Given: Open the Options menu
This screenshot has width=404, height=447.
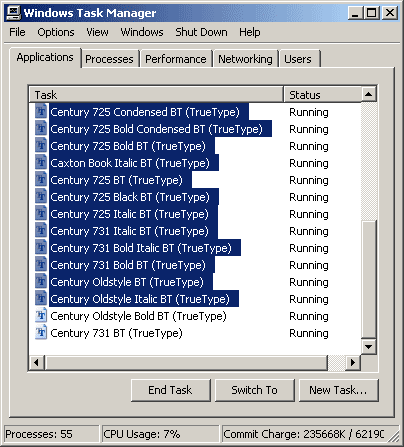Looking at the screenshot, I should pos(56,32).
